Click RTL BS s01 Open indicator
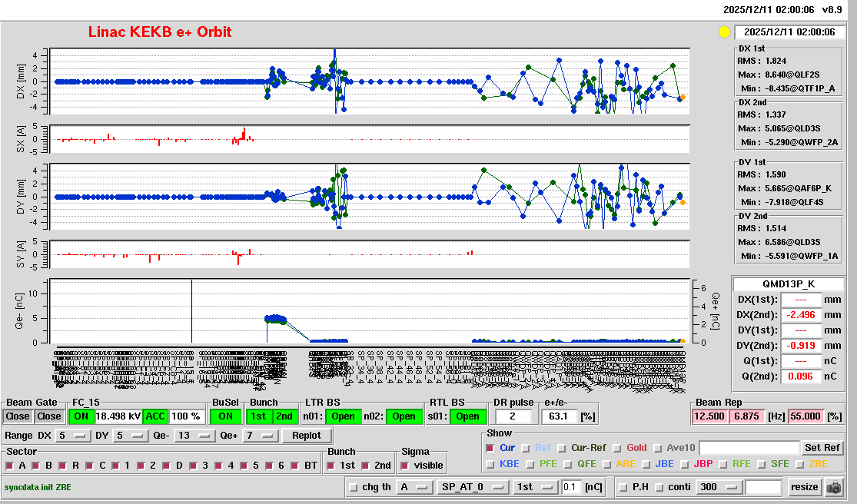This screenshot has height=504, width=857. (x=467, y=416)
